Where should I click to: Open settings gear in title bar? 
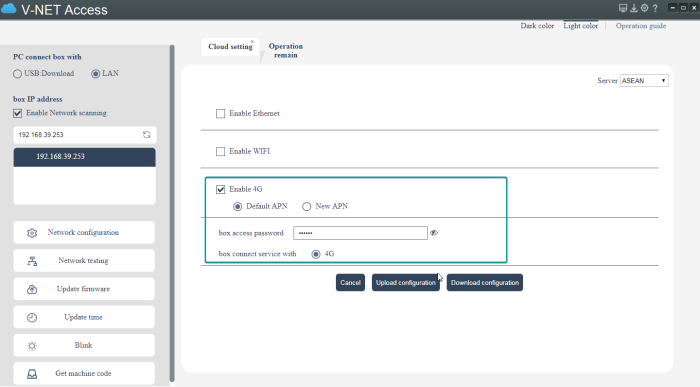(x=644, y=8)
